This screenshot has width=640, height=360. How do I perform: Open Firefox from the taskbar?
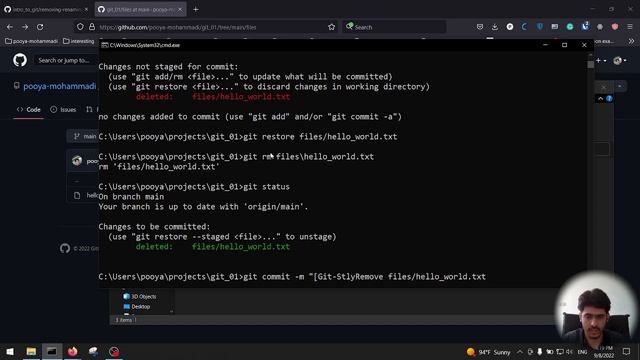tap(73, 351)
